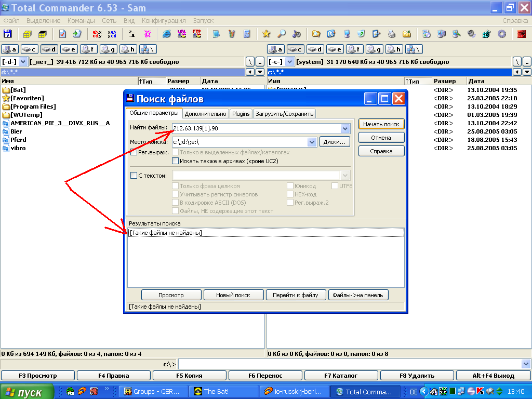Click the yellow cube pack files icon

(x=28, y=34)
